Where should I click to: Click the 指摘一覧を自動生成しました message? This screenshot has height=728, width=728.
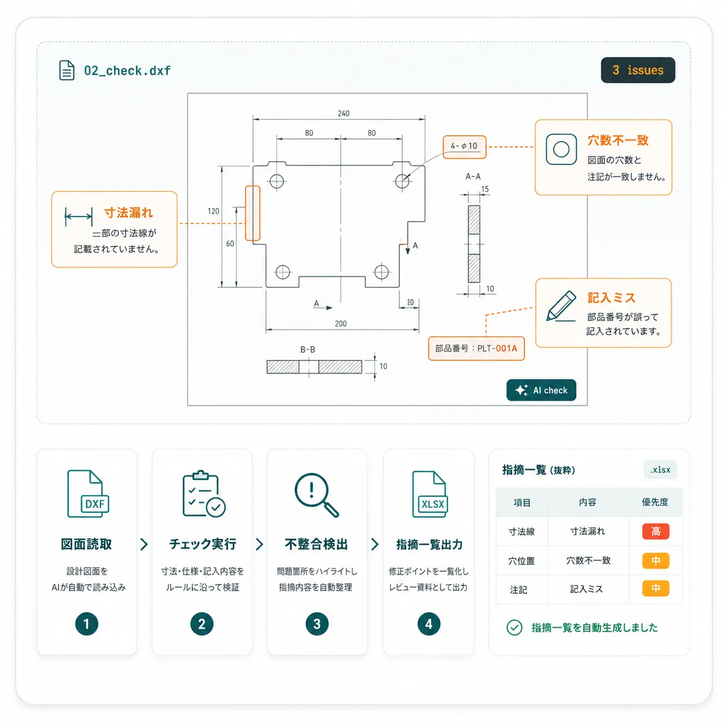click(594, 628)
